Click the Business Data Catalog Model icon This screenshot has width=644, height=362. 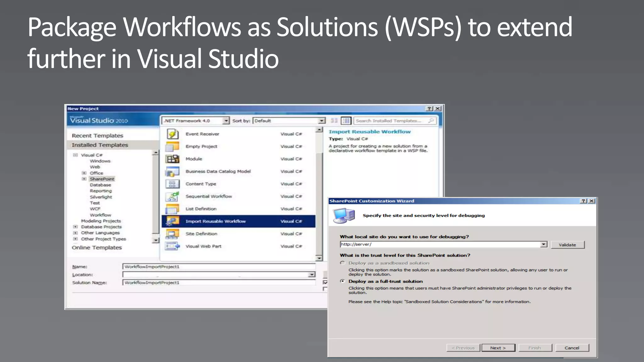(172, 172)
